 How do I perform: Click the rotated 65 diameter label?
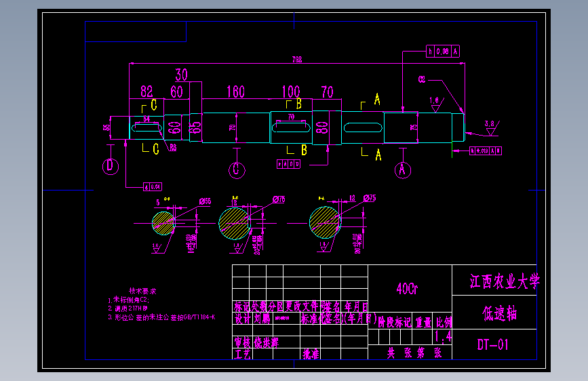pyautogui.click(x=195, y=127)
